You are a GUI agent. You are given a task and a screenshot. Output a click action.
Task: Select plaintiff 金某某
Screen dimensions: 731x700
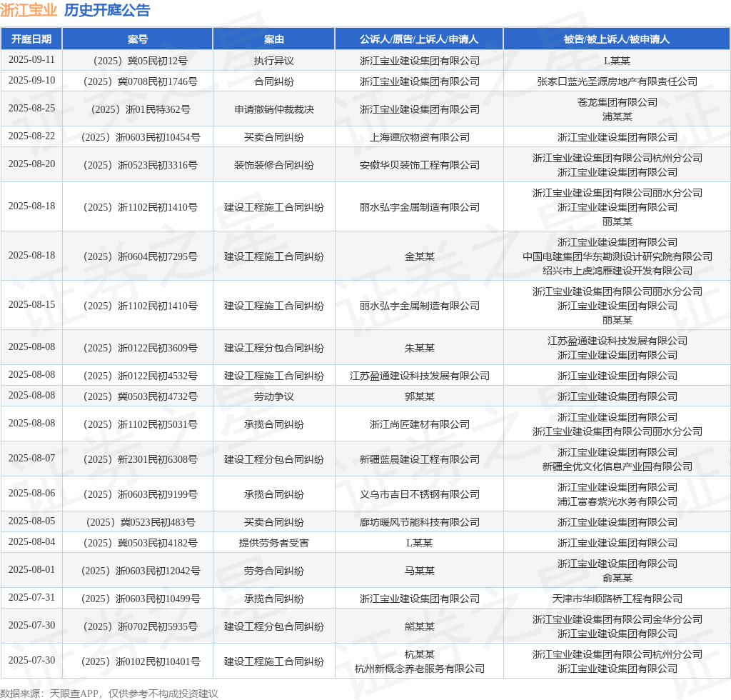[x=420, y=256]
